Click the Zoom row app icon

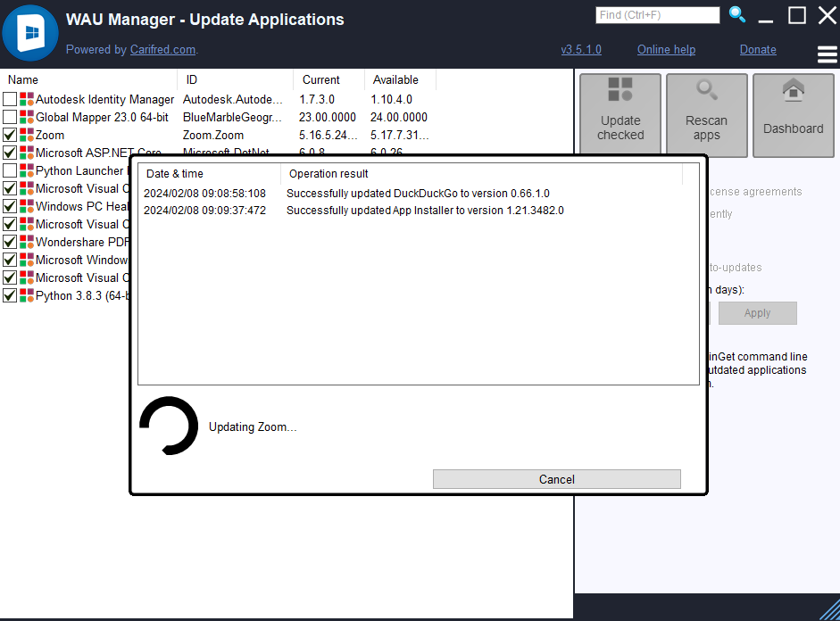(27, 135)
